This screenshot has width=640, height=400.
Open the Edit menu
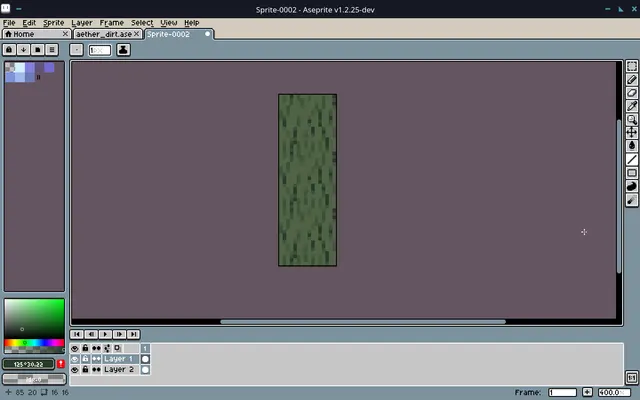pos(29,23)
